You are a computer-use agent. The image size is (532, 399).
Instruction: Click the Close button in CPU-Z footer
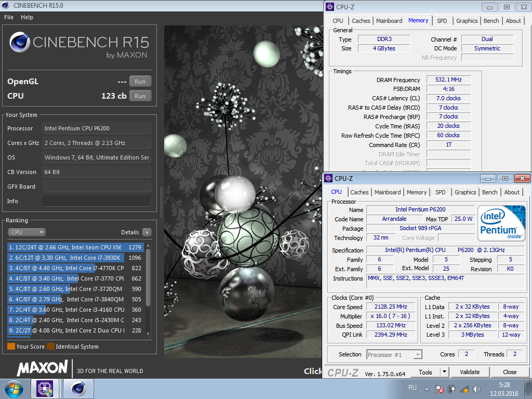point(510,372)
